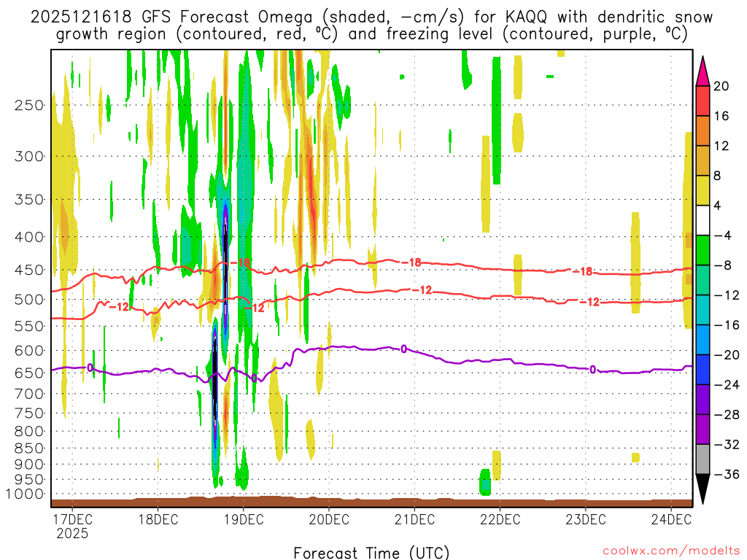This screenshot has width=747, height=560.
Task: Click the red -18 contour label near 21DEC
Action: coord(411,262)
